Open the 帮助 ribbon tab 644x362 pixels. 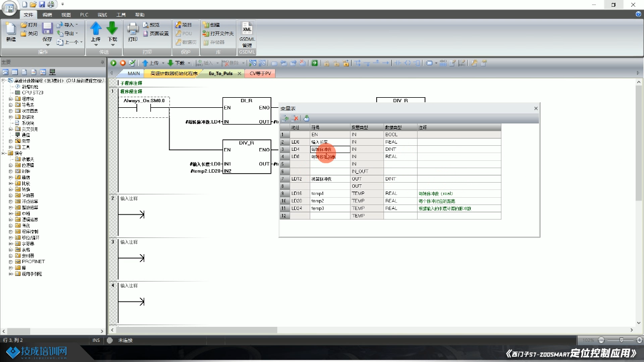(x=140, y=15)
